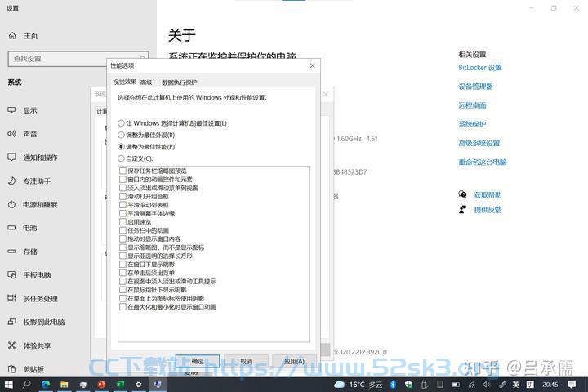Launch Microsoft Edge from taskbar
Viewport: 588px width, 392px height.
coord(46,385)
